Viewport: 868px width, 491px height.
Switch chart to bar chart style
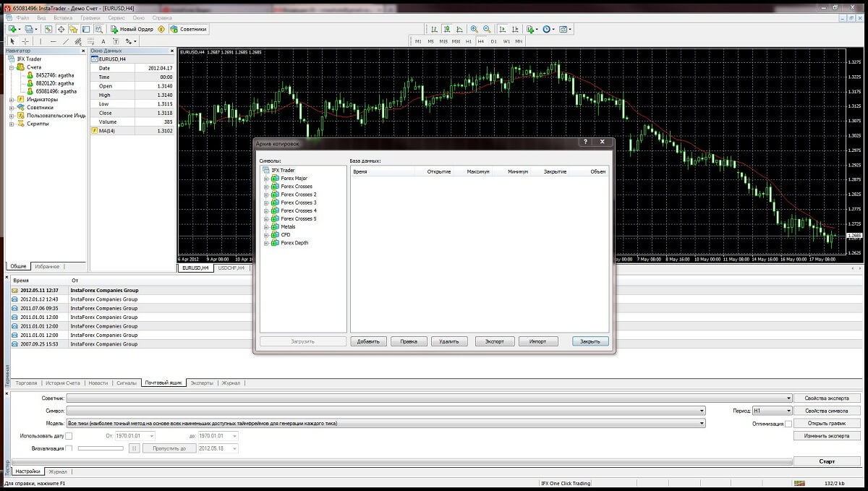[x=434, y=30]
